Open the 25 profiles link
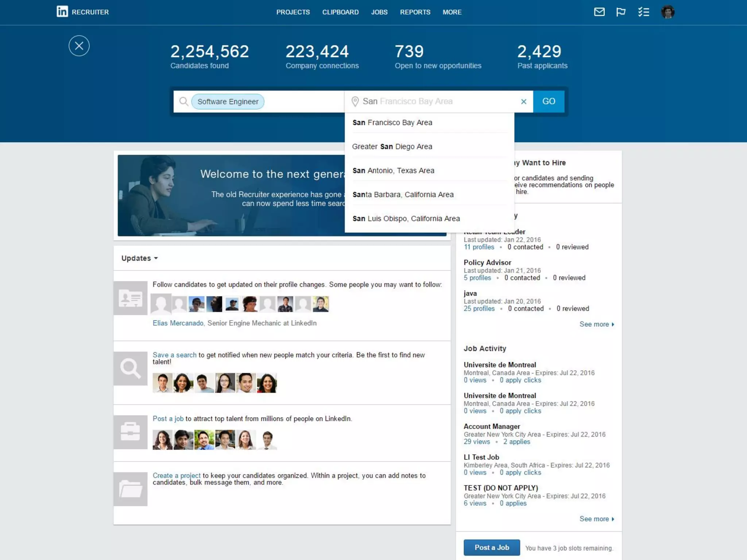Viewport: 747px width, 560px height. (479, 308)
